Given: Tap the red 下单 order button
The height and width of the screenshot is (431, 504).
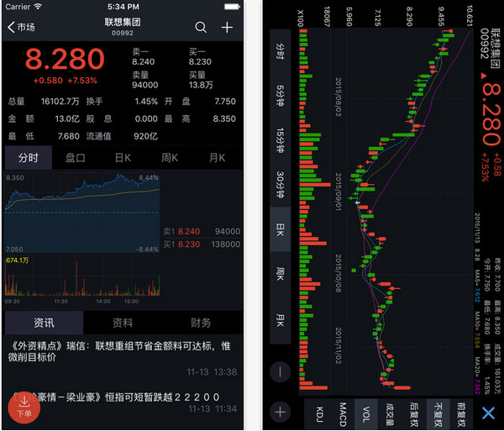Looking at the screenshot, I should 24,407.
